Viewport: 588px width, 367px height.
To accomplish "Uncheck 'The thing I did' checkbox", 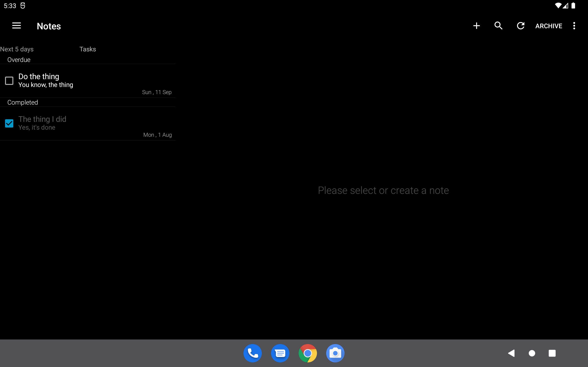I will click(9, 123).
